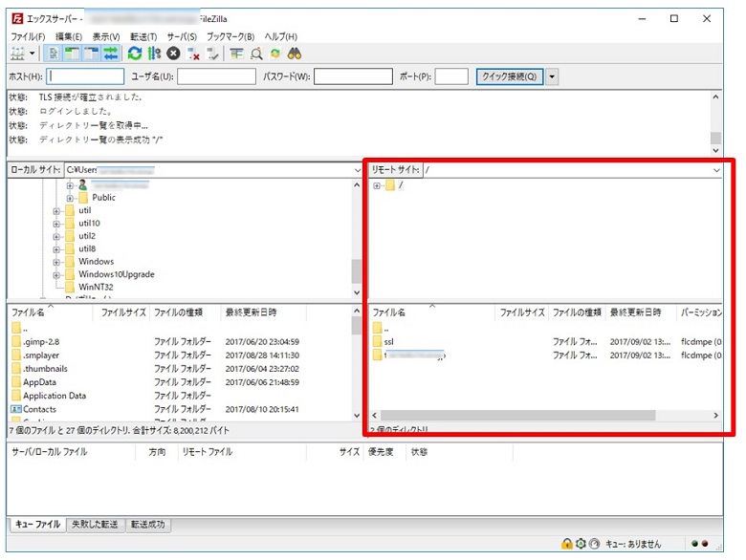
Task: Open the ブックマーク(B) menu
Action: tap(231, 36)
